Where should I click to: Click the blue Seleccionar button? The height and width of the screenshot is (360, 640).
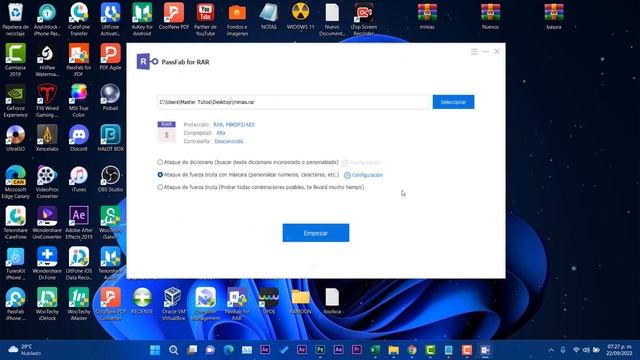tap(453, 102)
